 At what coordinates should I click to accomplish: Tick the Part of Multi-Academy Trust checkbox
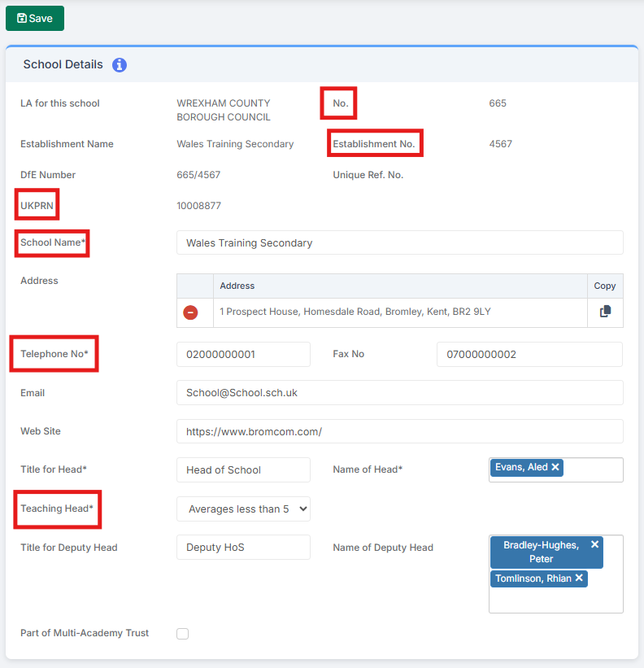pyautogui.click(x=183, y=634)
